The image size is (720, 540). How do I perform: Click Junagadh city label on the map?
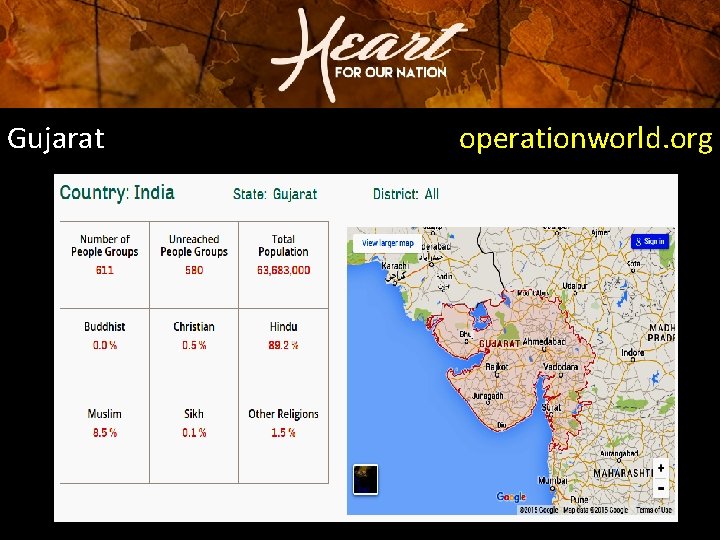488,396
